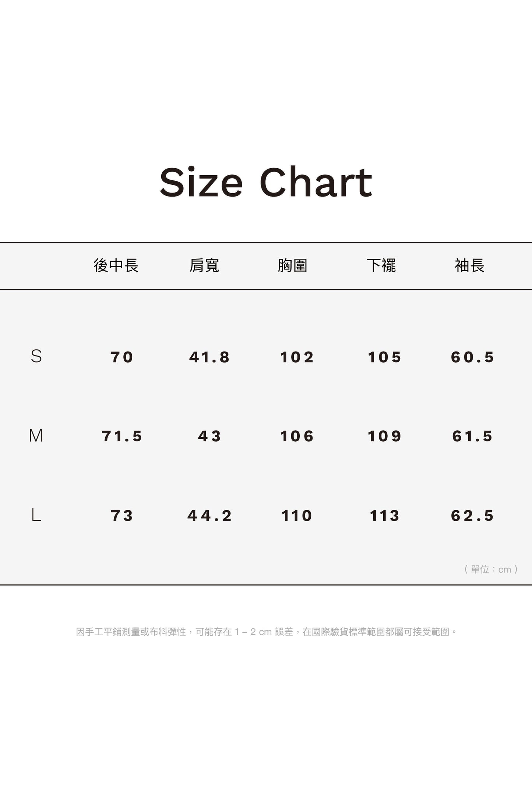Viewport: 532px width, 798px height.
Task: Select the L size row label
Action: (36, 515)
